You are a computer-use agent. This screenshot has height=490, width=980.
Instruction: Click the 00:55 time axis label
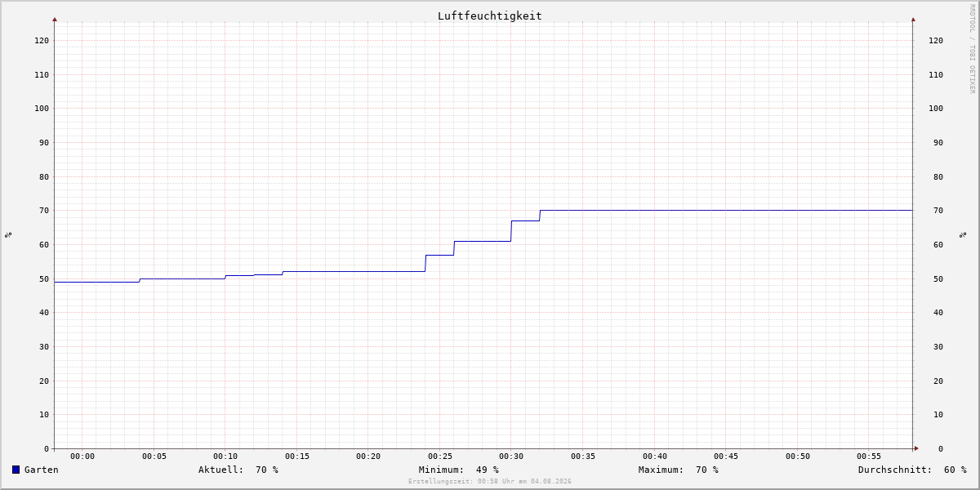coord(869,457)
